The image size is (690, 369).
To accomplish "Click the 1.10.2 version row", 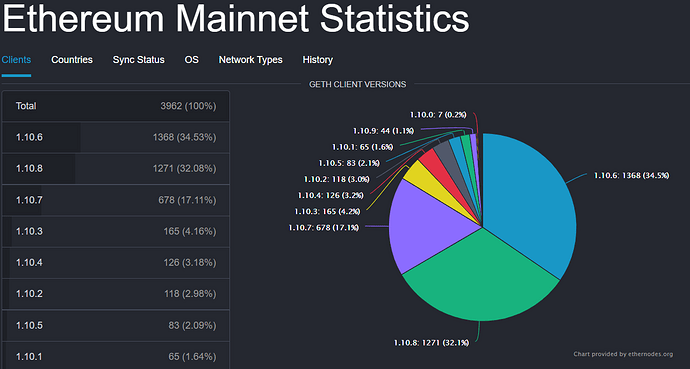I will 116,294.
